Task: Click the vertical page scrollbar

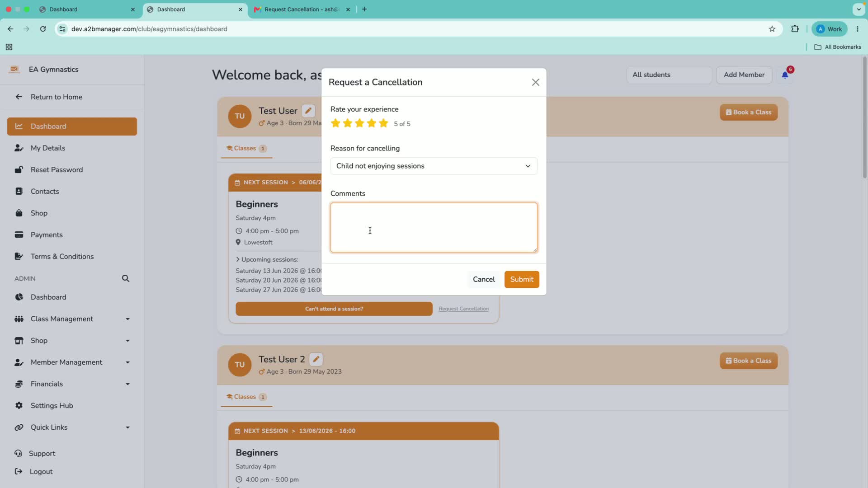Action: click(865, 118)
